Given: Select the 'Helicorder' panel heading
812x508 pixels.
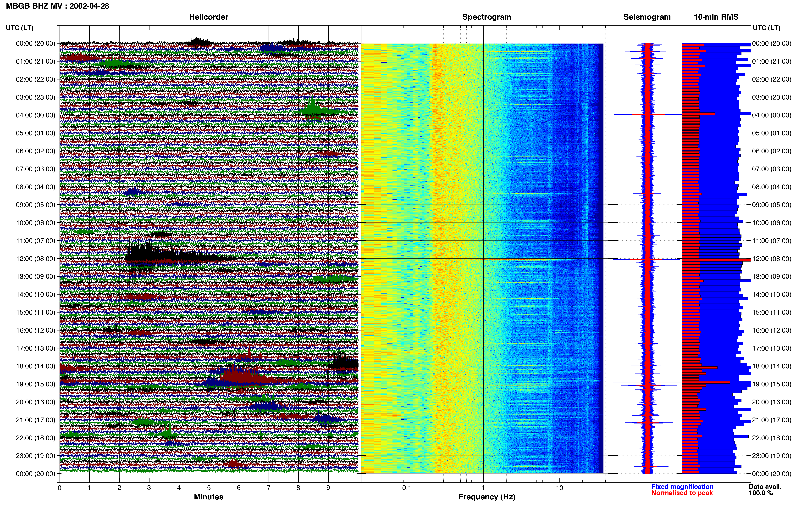Looking at the screenshot, I should click(x=209, y=17).
